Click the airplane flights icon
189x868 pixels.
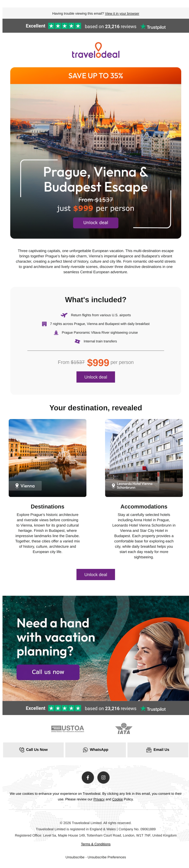pos(64,315)
